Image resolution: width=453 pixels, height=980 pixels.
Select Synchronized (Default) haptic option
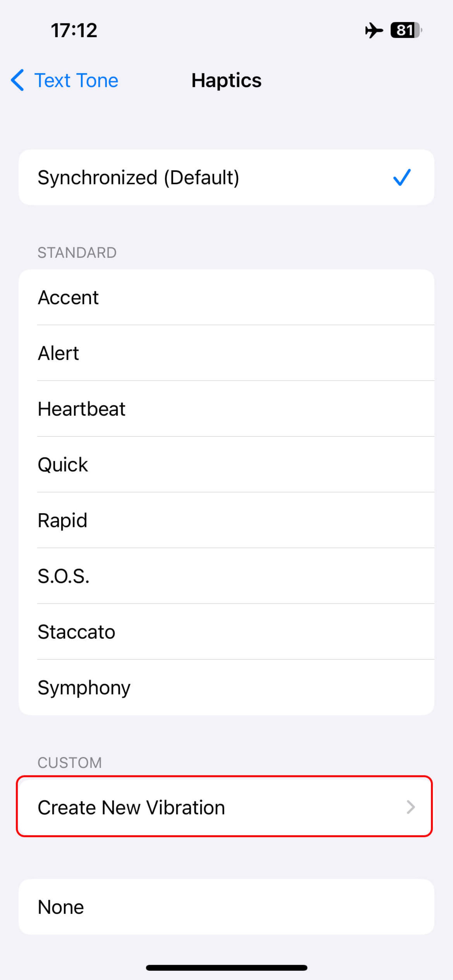click(x=226, y=177)
